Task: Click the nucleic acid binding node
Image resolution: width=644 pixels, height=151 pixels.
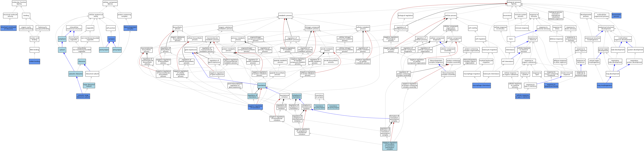Action: coord(34,39)
